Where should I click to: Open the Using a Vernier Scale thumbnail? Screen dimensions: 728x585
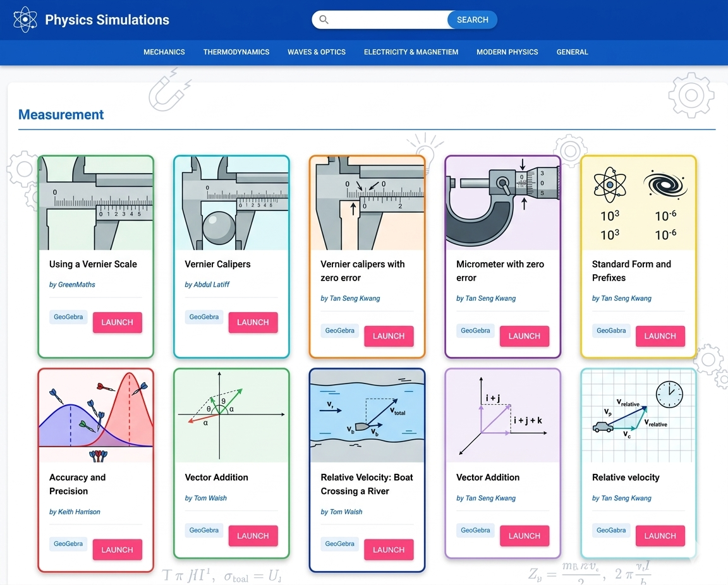(x=96, y=203)
